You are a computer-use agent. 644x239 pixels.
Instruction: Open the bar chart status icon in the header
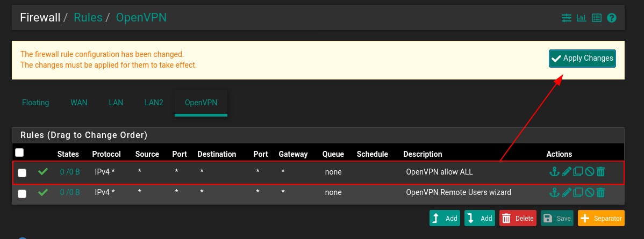(x=581, y=18)
